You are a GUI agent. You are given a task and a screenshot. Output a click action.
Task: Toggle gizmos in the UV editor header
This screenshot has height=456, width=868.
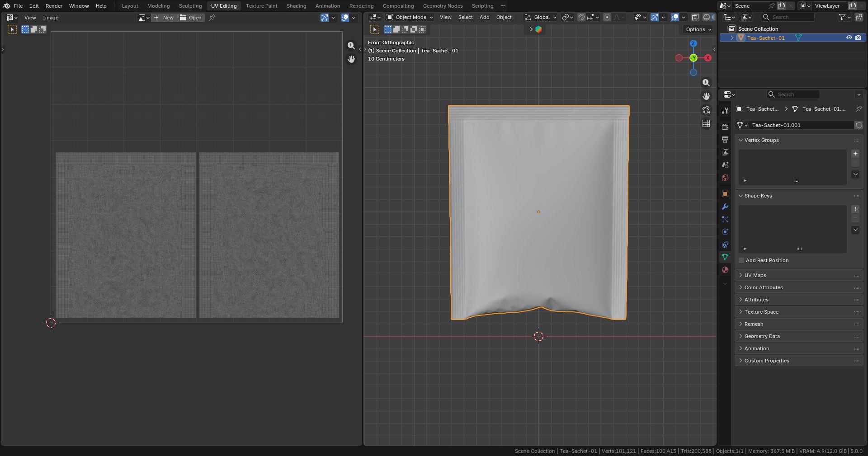coord(325,18)
